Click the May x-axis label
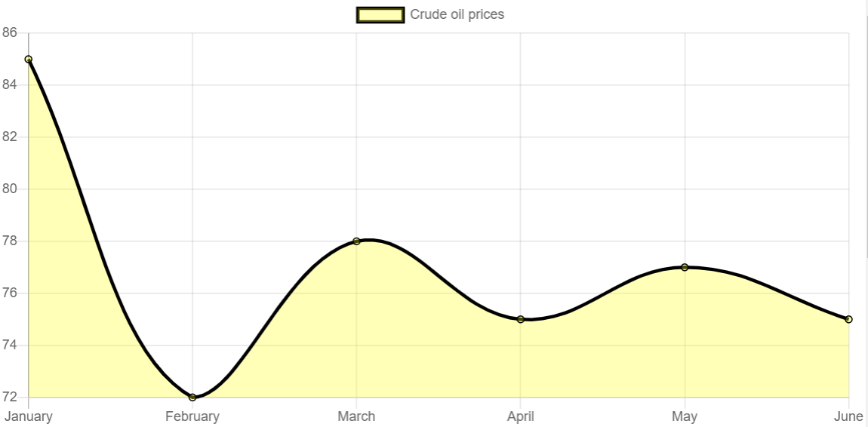The width and height of the screenshot is (868, 427). 685,416
